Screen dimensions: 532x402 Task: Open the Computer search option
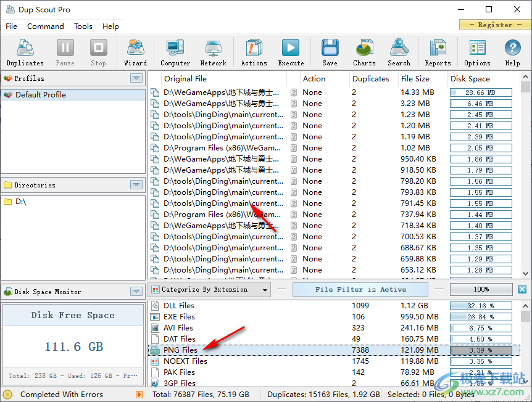(175, 52)
